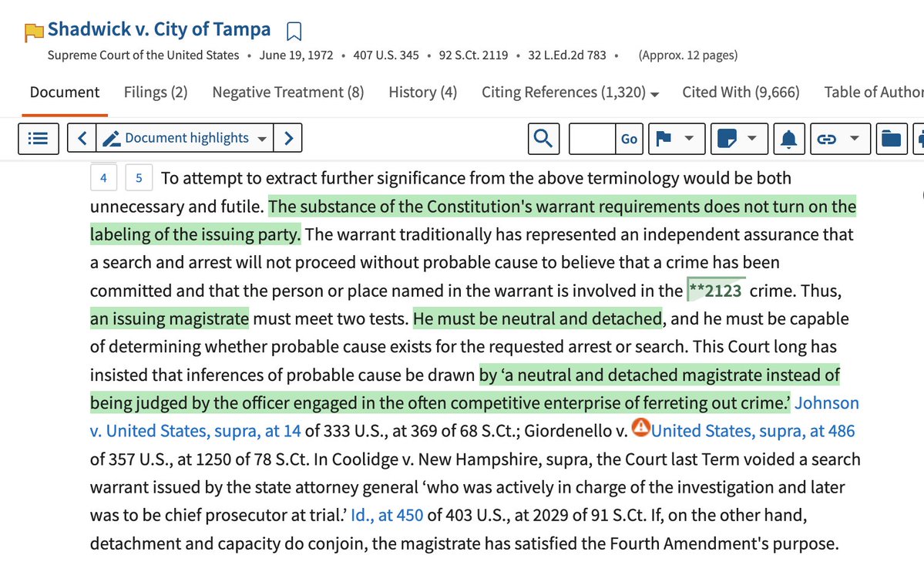The image size is (924, 572).
Task: Expand the Citing References dropdown arrow
Action: point(655,94)
